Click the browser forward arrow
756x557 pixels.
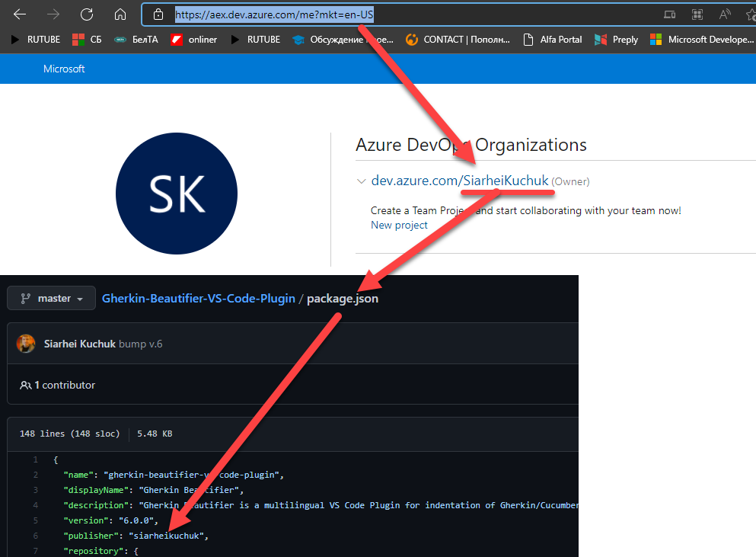(x=53, y=14)
